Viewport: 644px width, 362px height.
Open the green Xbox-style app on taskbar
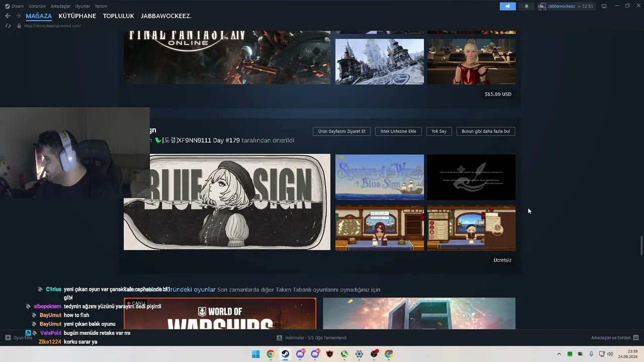tap(344, 354)
